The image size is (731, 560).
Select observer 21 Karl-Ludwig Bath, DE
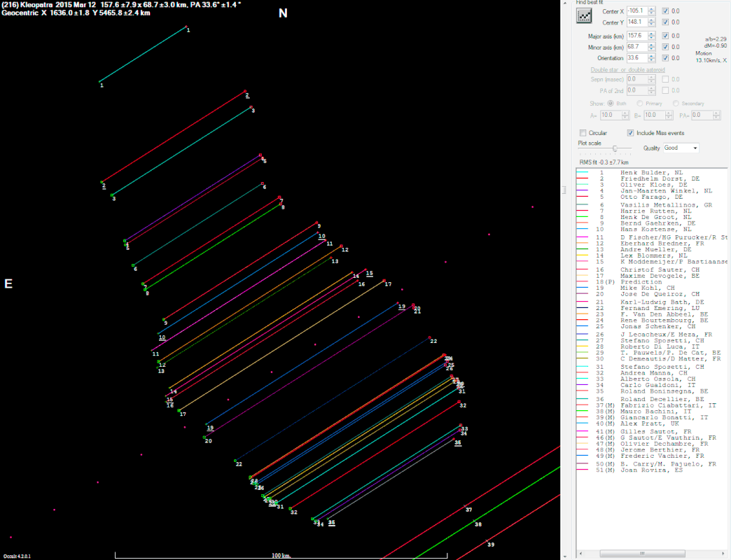pos(651,302)
